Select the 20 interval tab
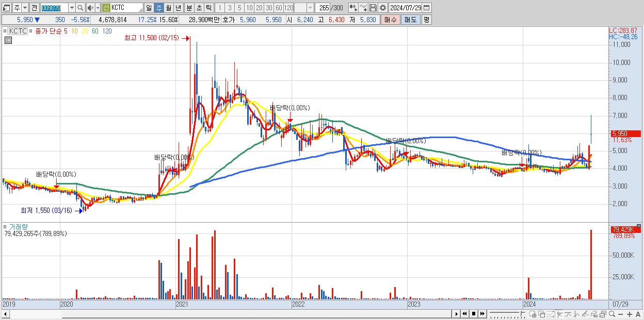Screen dimensions: 644x320 coord(259,8)
